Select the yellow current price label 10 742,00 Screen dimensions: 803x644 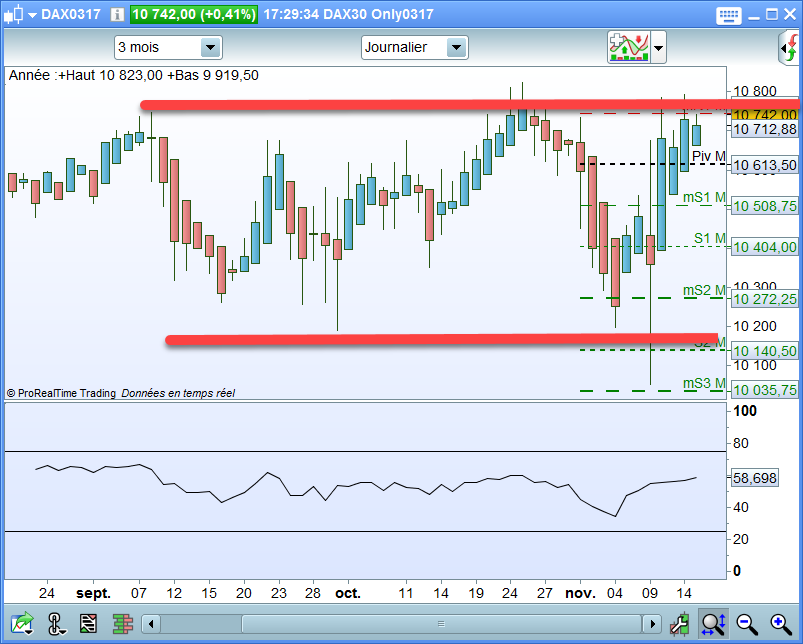point(765,115)
